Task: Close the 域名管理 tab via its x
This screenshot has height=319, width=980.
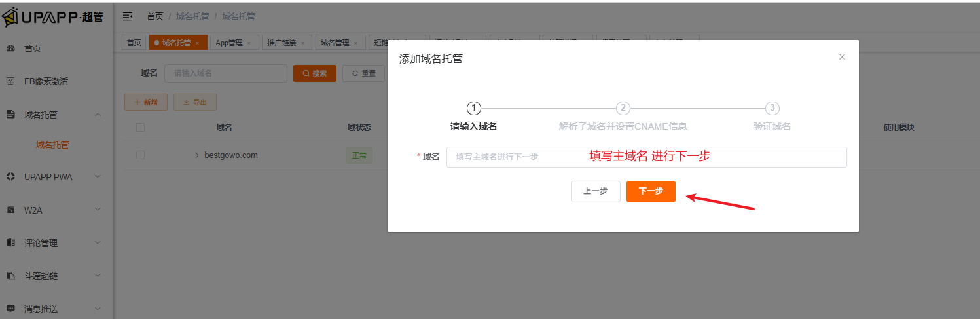Action: pyautogui.click(x=355, y=43)
